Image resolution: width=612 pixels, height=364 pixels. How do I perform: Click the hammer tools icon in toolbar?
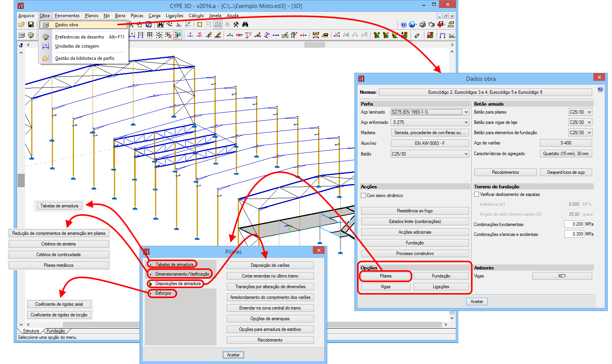pos(236,24)
